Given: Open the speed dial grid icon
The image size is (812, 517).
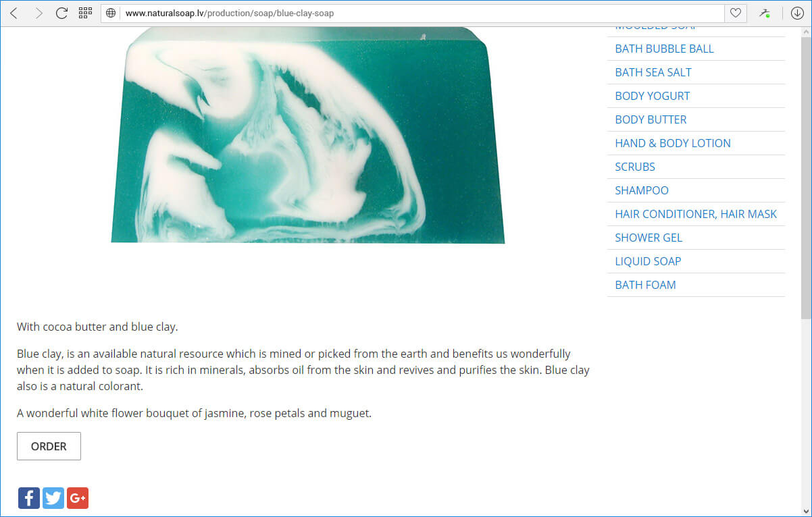Looking at the screenshot, I should pyautogui.click(x=85, y=13).
